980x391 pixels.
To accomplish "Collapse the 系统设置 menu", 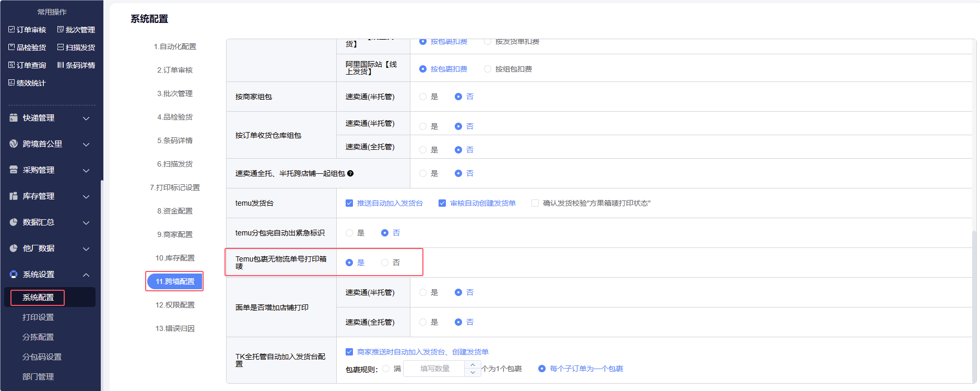I will (86, 275).
